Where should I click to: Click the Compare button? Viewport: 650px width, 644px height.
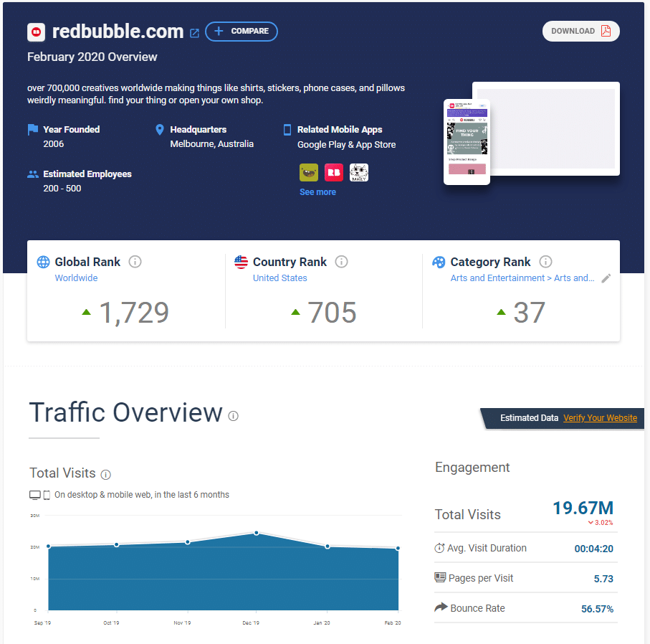(242, 32)
